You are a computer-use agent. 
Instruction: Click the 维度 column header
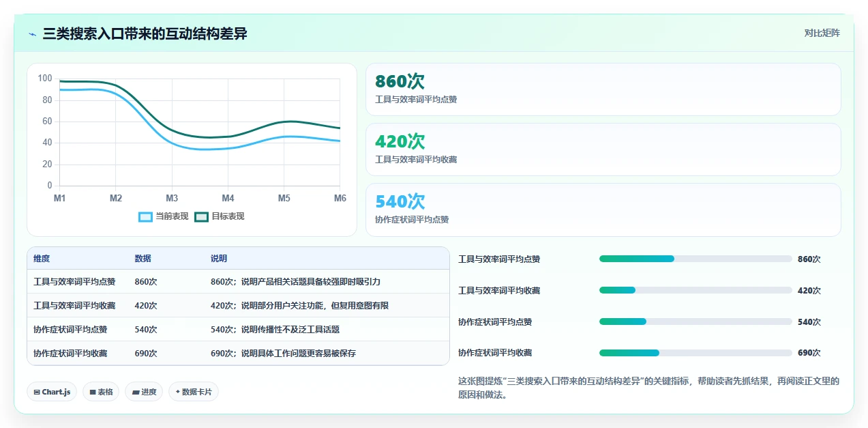pyautogui.click(x=42, y=259)
